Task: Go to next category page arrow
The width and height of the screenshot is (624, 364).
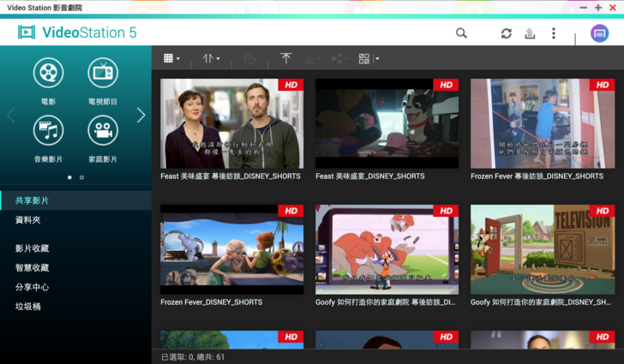Action: [141, 115]
